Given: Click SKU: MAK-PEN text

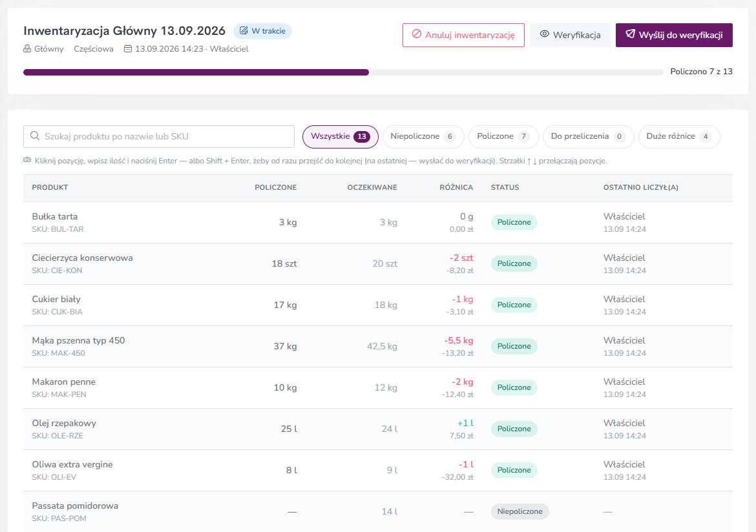Looking at the screenshot, I should click(59, 394).
